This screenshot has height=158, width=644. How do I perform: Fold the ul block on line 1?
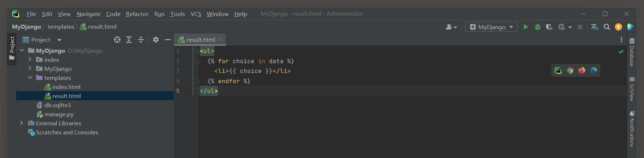coord(197,51)
